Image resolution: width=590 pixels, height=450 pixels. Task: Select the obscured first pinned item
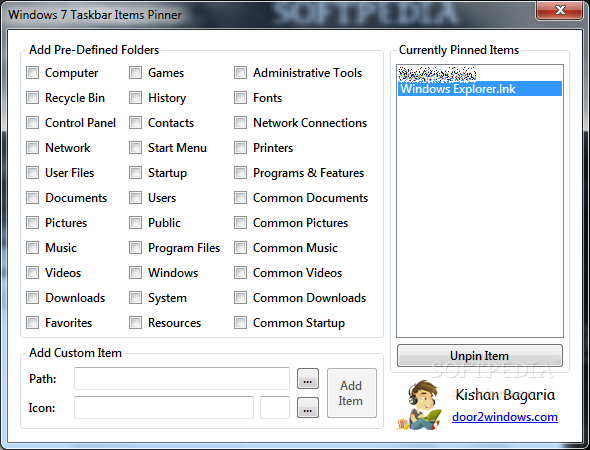pos(480,74)
